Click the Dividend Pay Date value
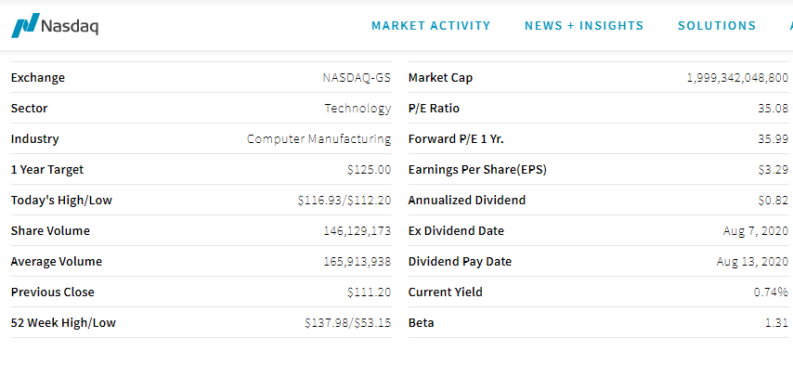The image size is (793, 390). pyautogui.click(x=752, y=262)
